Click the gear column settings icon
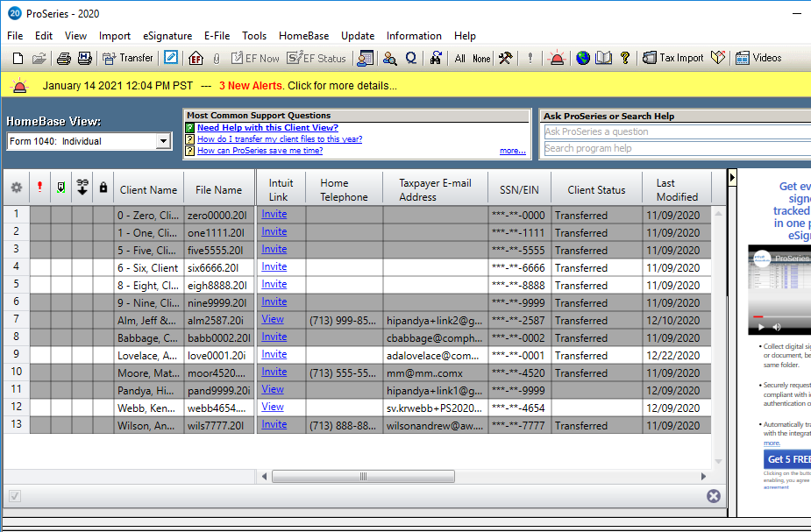 point(17,188)
